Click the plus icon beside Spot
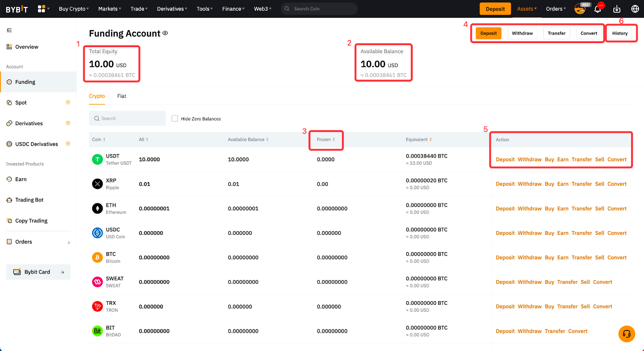Screen dimensions: 644x351 pos(68,103)
